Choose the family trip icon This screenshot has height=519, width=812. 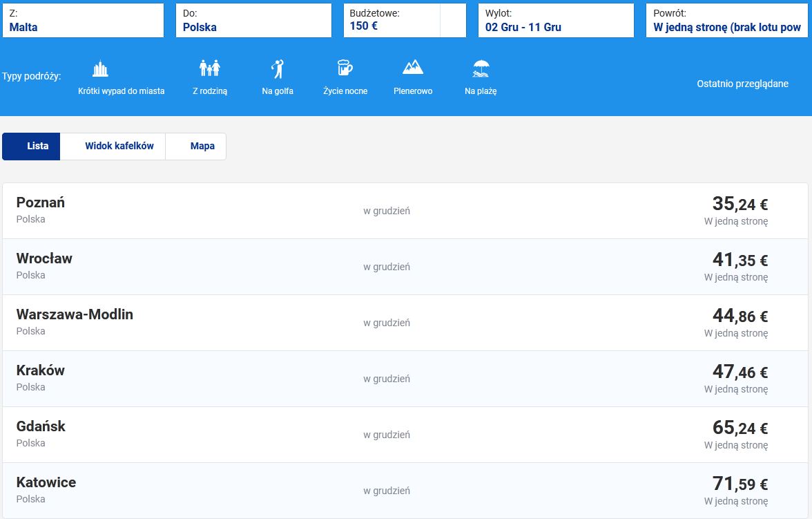click(x=209, y=68)
